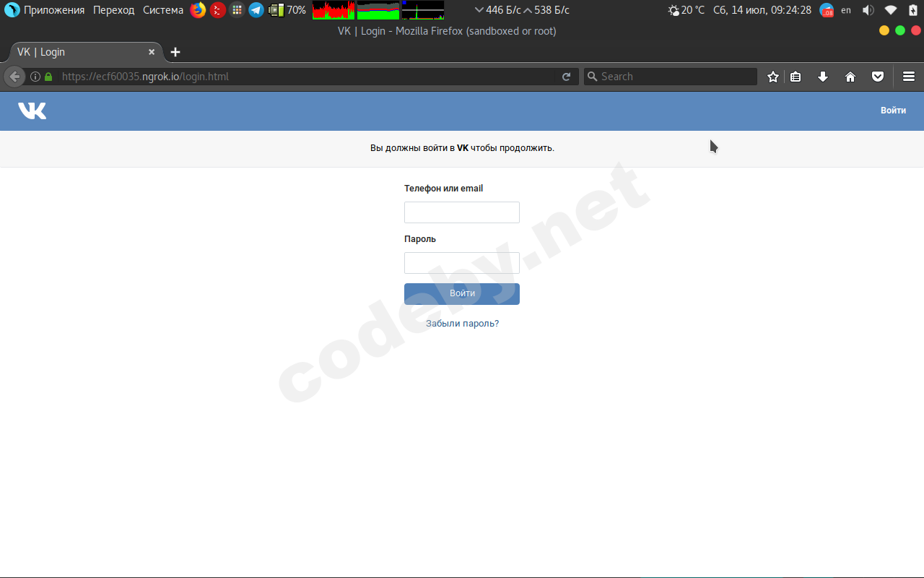Open the volume speaker icon in the tray
Viewport: 924px width, 578px height.
pyautogui.click(x=868, y=10)
